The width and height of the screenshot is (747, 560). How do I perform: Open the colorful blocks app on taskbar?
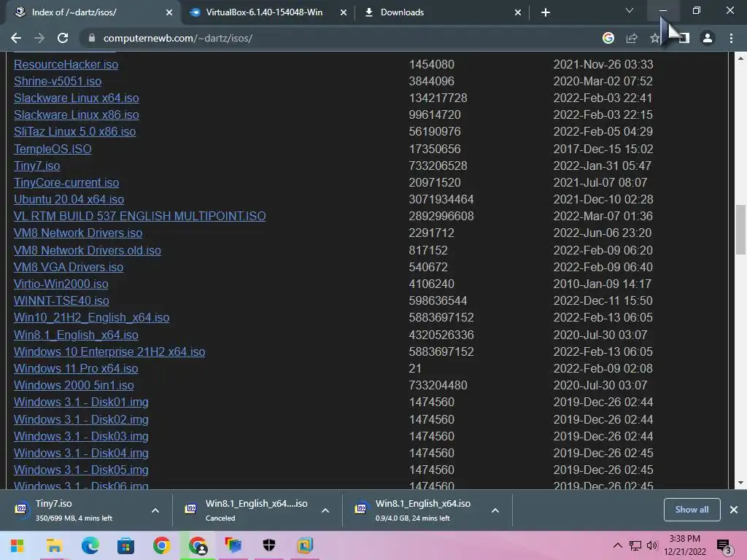233,545
